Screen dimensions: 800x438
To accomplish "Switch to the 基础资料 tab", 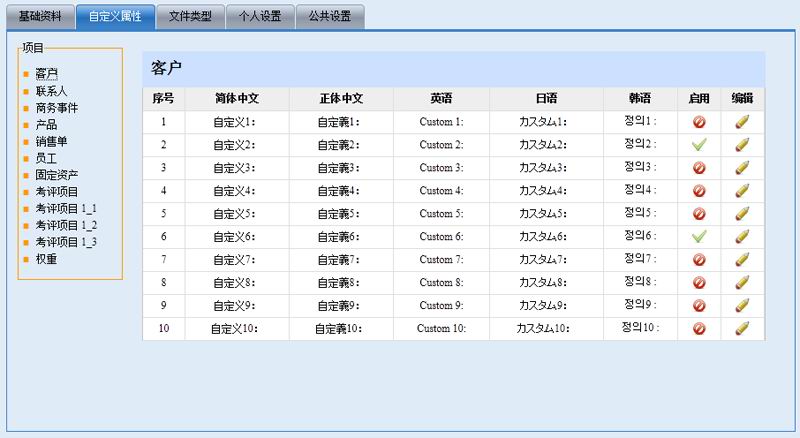I will pyautogui.click(x=40, y=17).
